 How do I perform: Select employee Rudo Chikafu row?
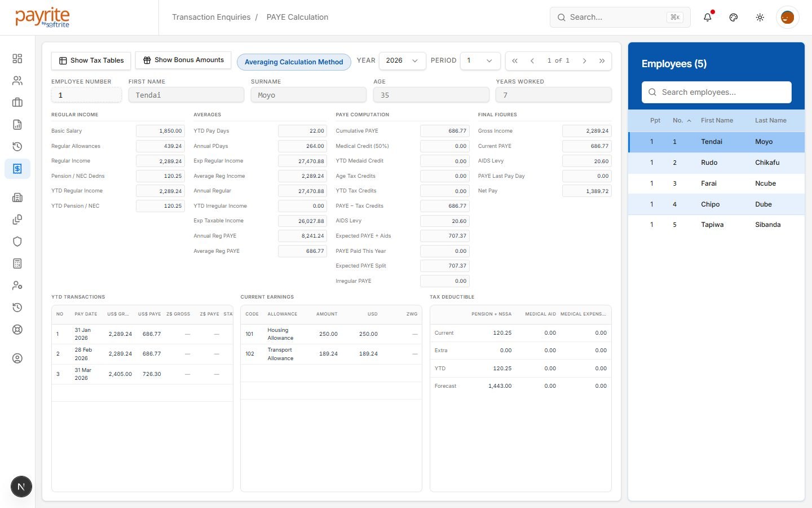pos(716,163)
